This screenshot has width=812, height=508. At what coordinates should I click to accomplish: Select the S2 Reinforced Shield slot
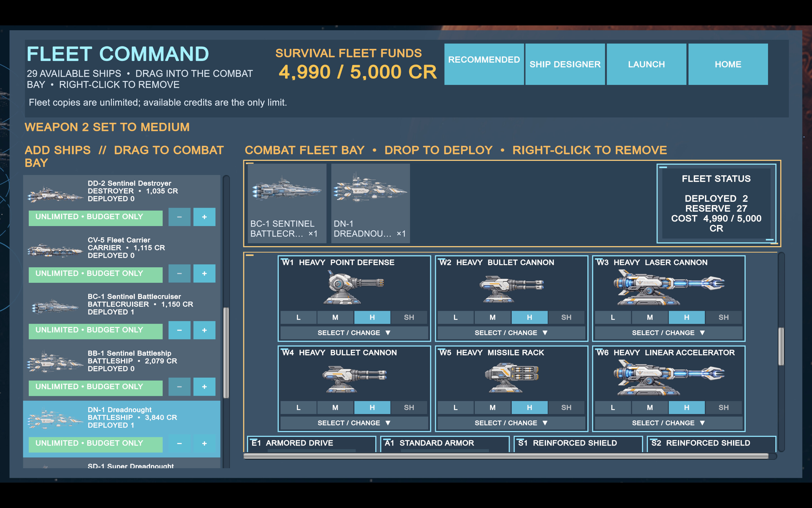pos(711,444)
